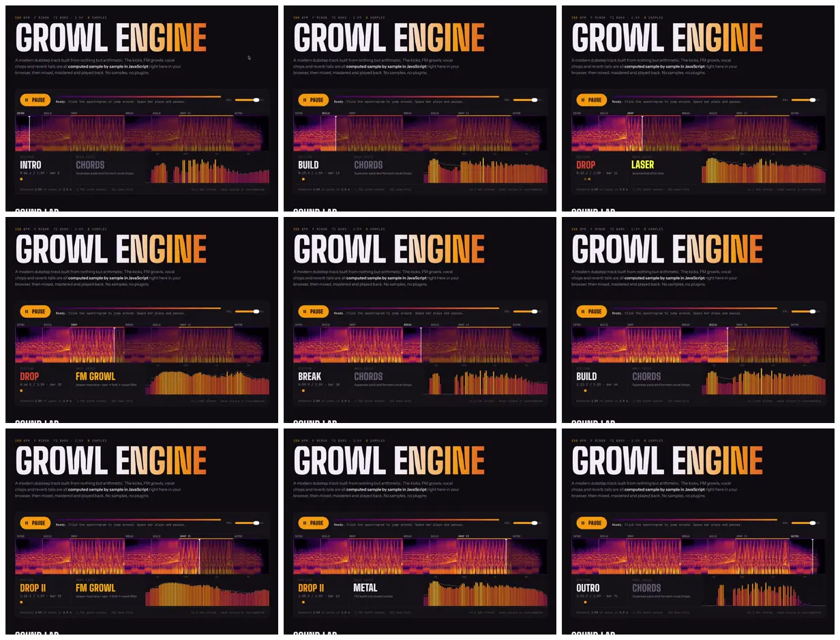Click the GROWL ENGINE title in the INTRO panel
The height and width of the screenshot is (640, 840).
(x=110, y=38)
